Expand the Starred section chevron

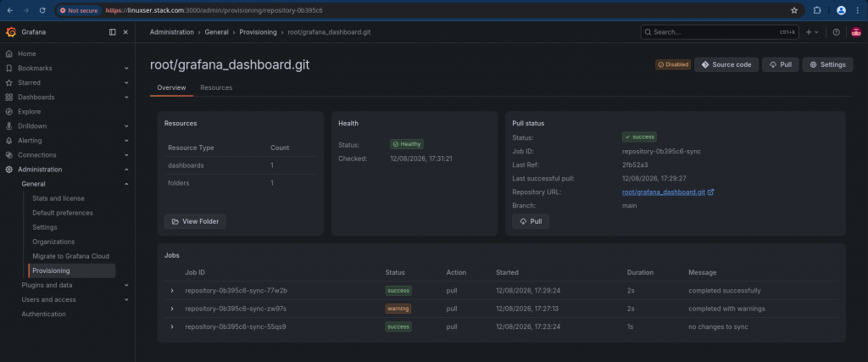click(x=126, y=82)
